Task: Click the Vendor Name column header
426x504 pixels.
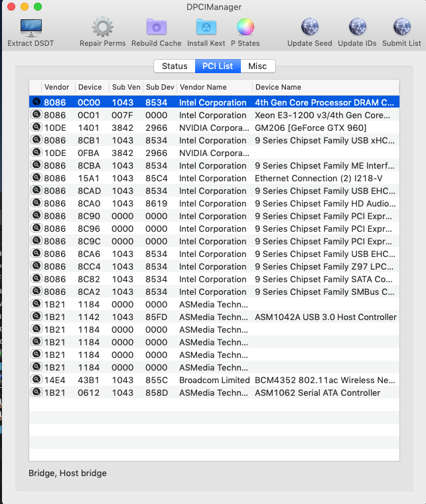Action: click(x=214, y=87)
